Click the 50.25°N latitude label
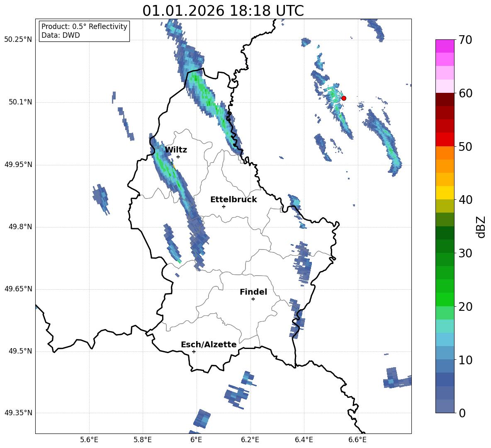 (x=18, y=40)
